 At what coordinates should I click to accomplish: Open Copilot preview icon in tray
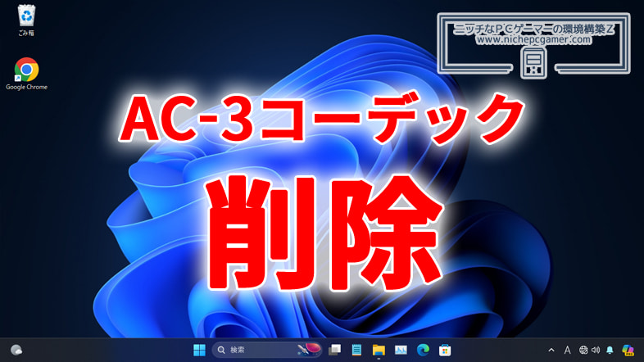click(628, 350)
